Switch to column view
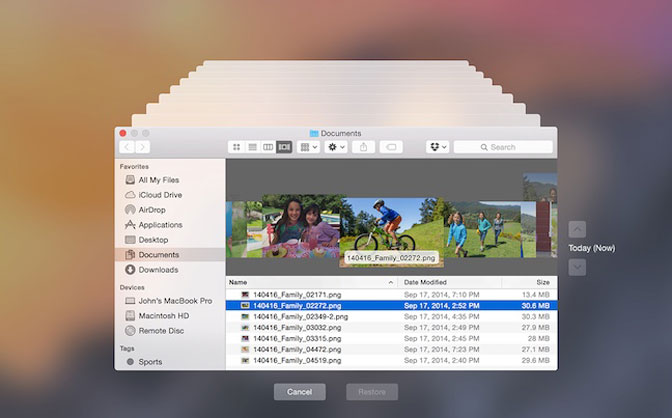Viewport: 672px width, 418px height. click(x=268, y=147)
